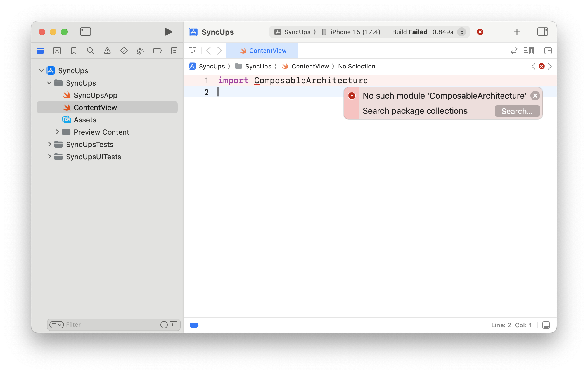The height and width of the screenshot is (374, 588).
Task: Expand the Preview Content folder
Action: (57, 132)
